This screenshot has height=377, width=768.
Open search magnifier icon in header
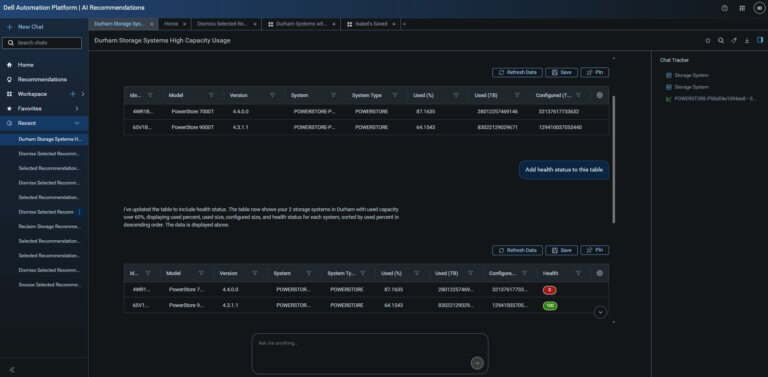tap(720, 41)
